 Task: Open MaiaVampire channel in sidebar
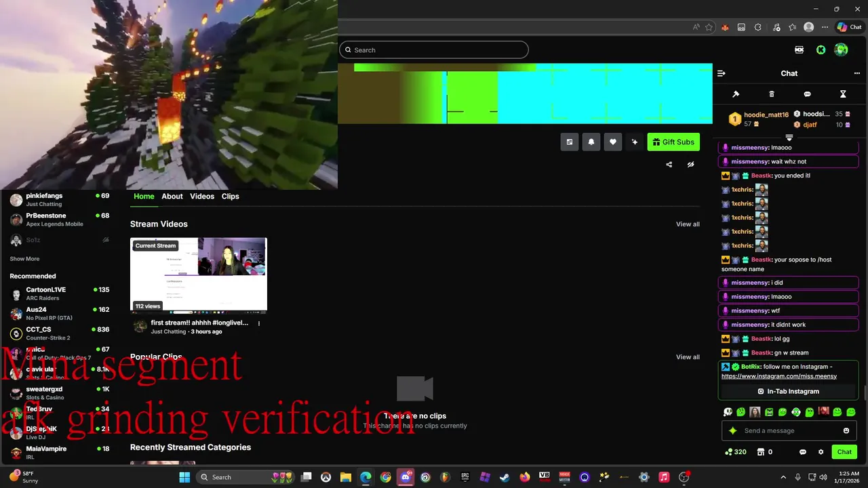click(x=60, y=452)
